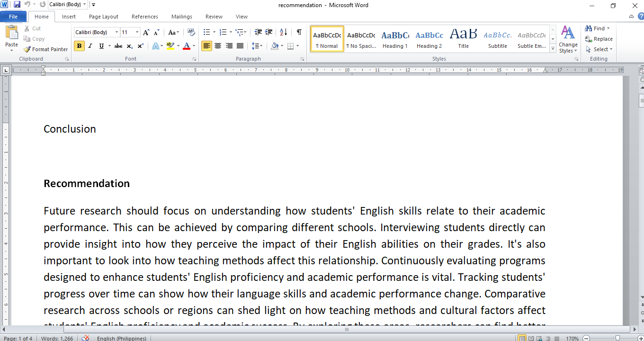Open Word Help with the question mark icon
644x341 pixels.
click(x=640, y=17)
